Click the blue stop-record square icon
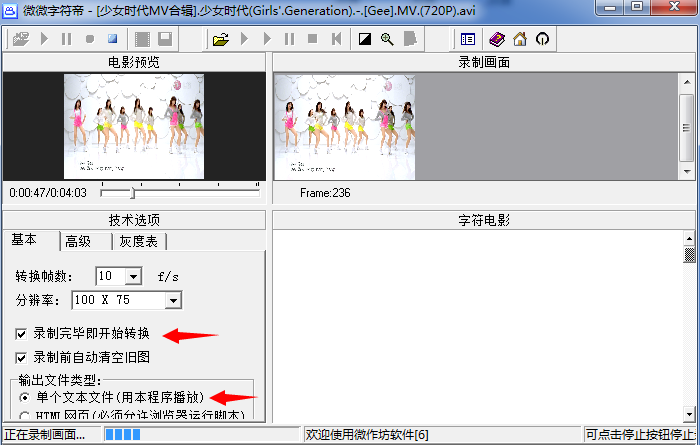 (113, 39)
